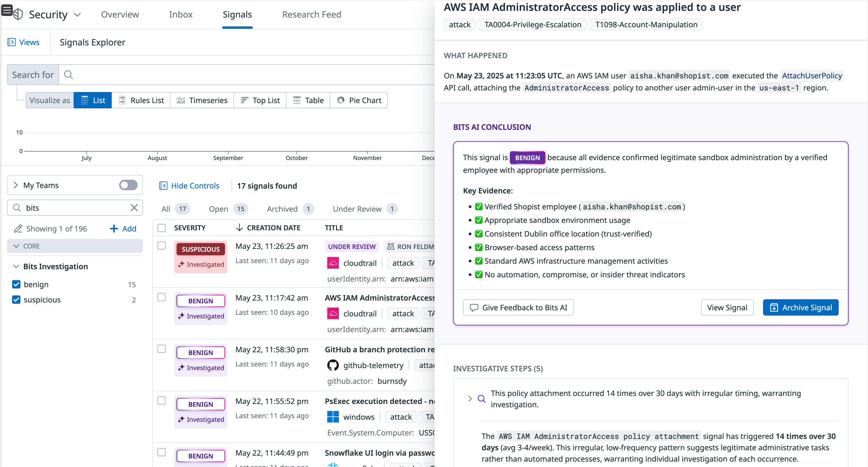The height and width of the screenshot is (467, 868).
Task: Collapse the Bits Investigation facet group
Action: (x=16, y=267)
